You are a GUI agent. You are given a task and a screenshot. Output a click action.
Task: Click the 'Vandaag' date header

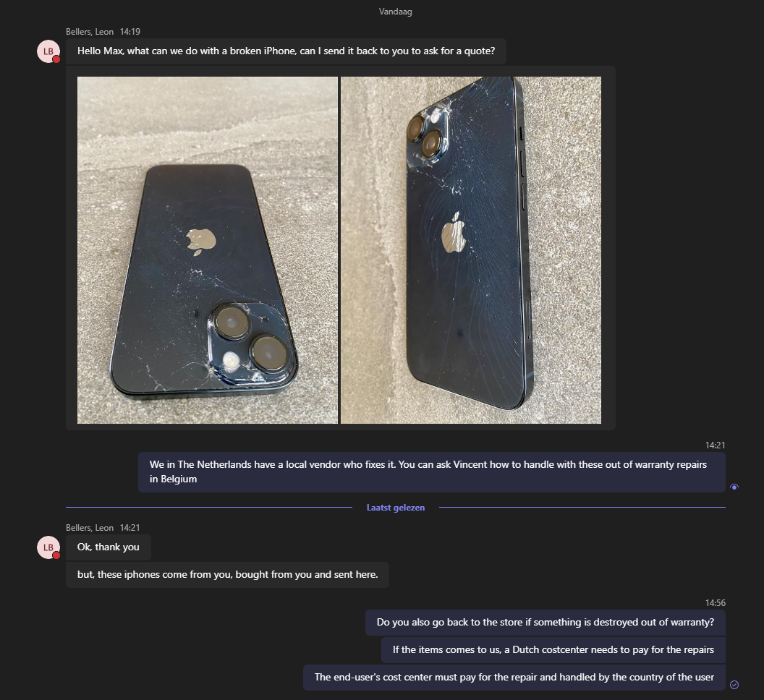pyautogui.click(x=396, y=11)
